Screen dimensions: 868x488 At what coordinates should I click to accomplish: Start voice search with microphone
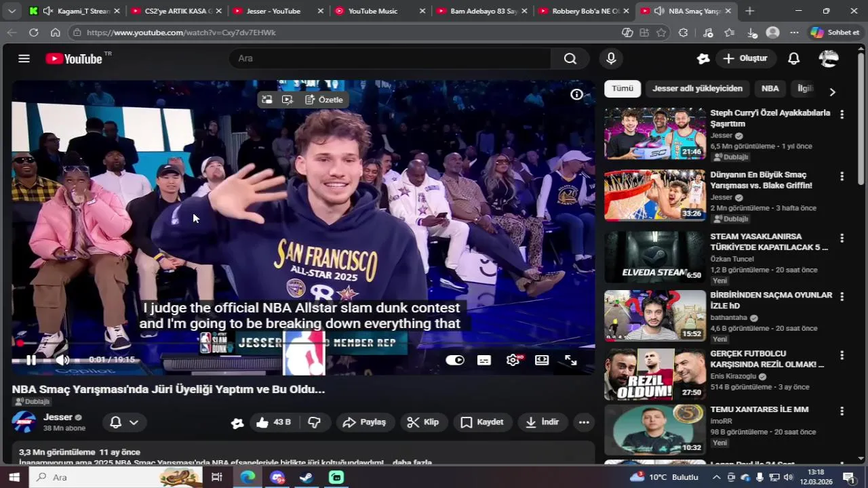pyautogui.click(x=611, y=58)
